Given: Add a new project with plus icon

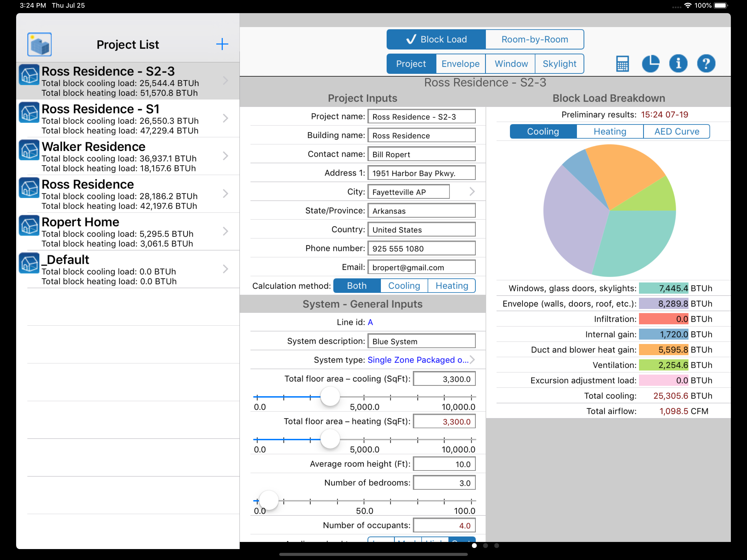Looking at the screenshot, I should (222, 44).
